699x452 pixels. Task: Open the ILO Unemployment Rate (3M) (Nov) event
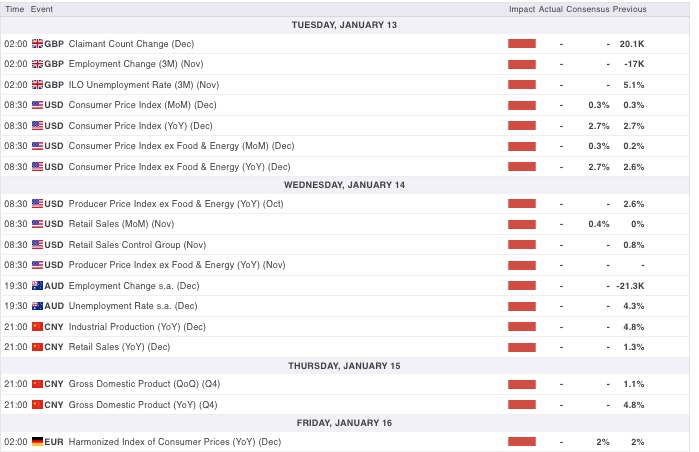click(144, 85)
